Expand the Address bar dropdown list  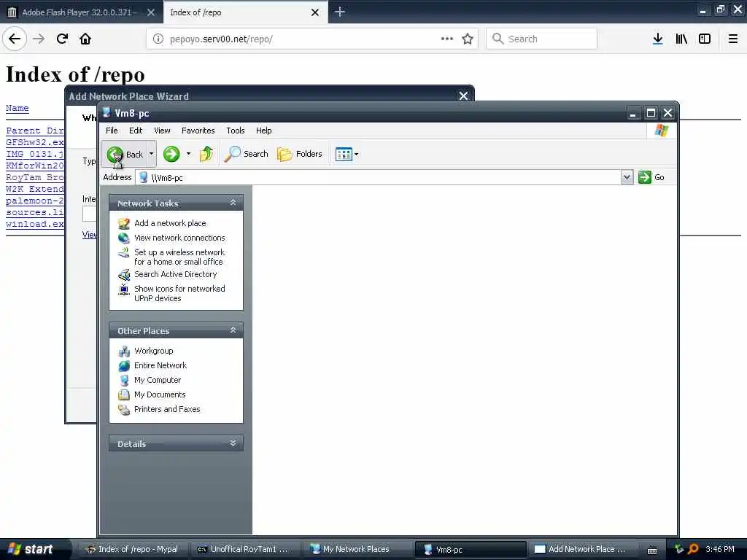click(x=627, y=177)
